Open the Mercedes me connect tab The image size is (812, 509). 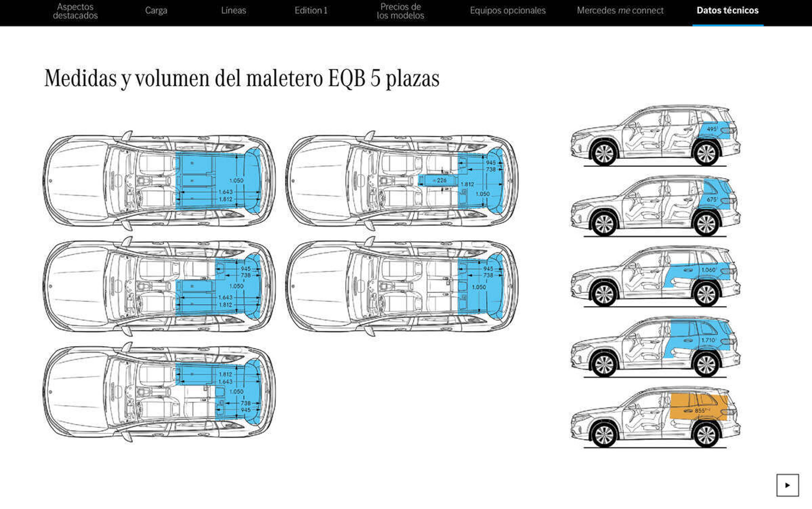pyautogui.click(x=620, y=10)
